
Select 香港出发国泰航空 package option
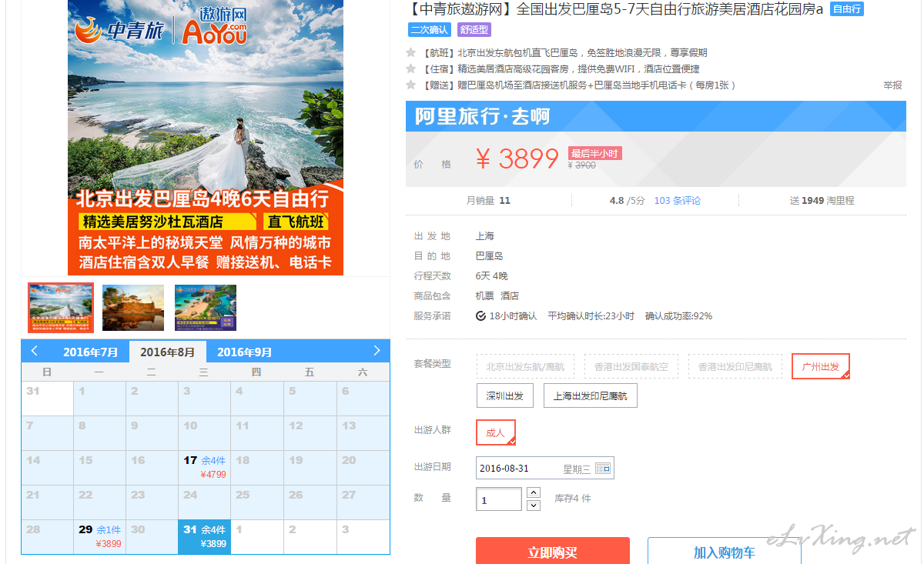(x=631, y=367)
